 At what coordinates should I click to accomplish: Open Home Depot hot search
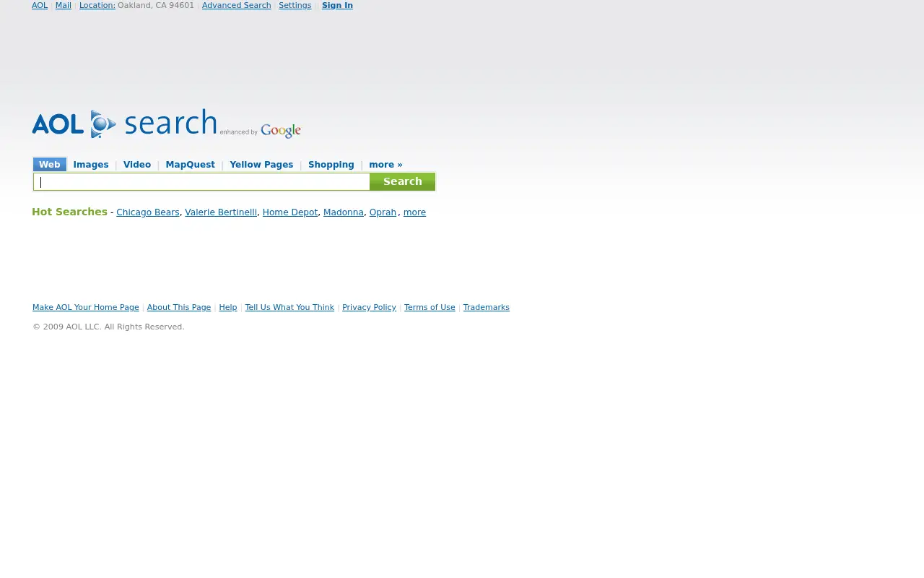coord(290,212)
